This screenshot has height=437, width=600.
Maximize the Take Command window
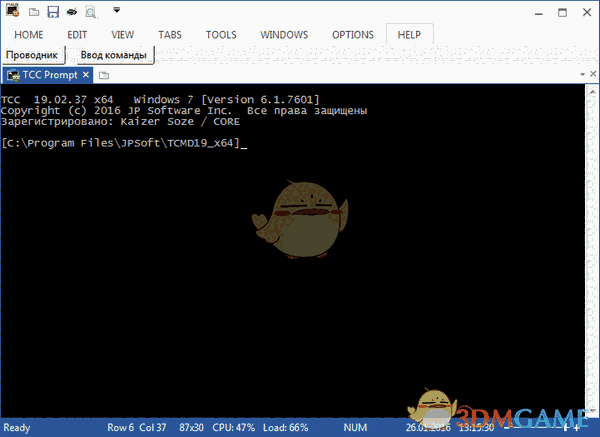(562, 13)
